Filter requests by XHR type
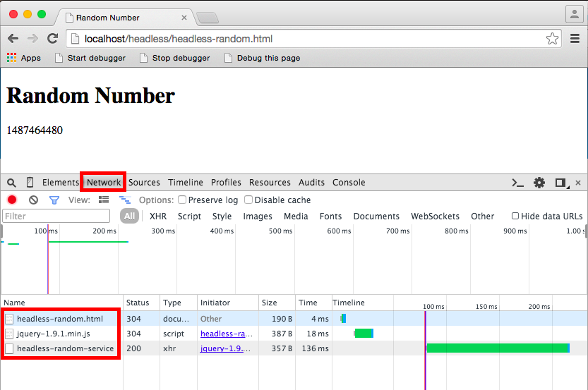Viewport: 588px width, 390px height. (x=158, y=217)
